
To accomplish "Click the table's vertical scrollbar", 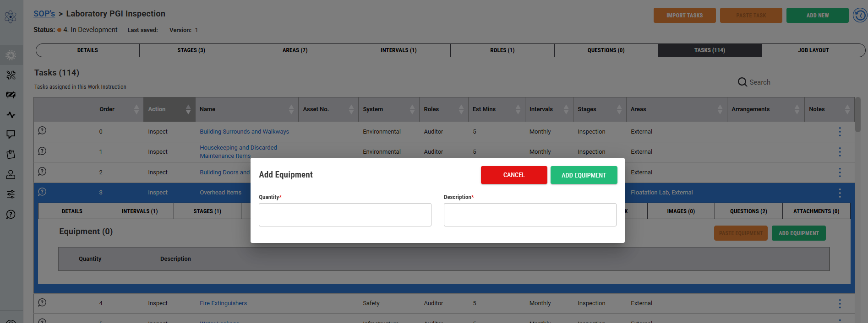I will click(857, 114).
